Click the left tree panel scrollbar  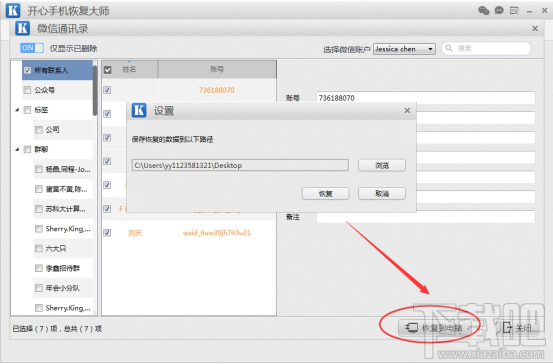click(95, 91)
